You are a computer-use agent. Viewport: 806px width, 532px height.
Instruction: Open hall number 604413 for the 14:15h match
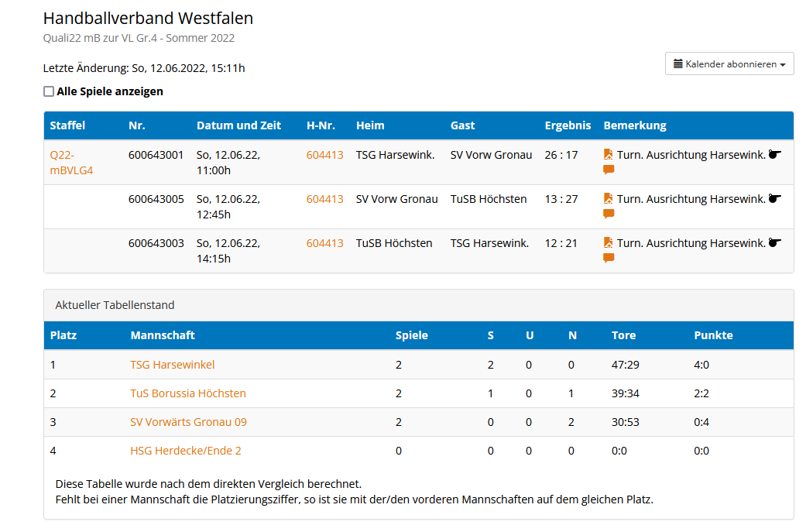click(324, 243)
